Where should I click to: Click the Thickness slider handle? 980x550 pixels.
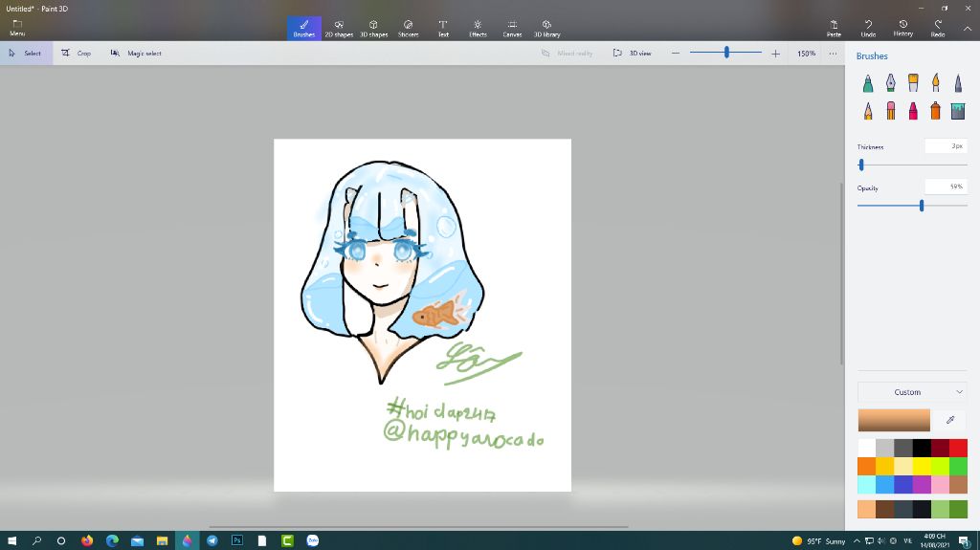(861, 165)
